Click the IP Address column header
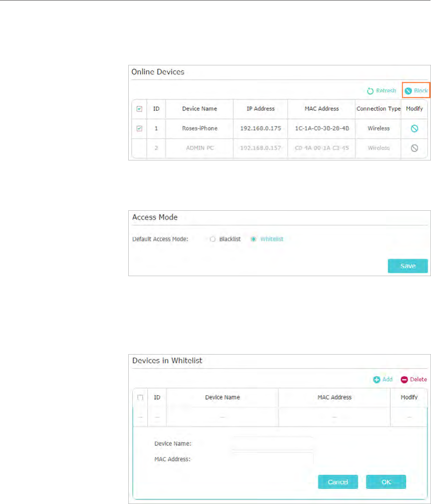 (261, 109)
